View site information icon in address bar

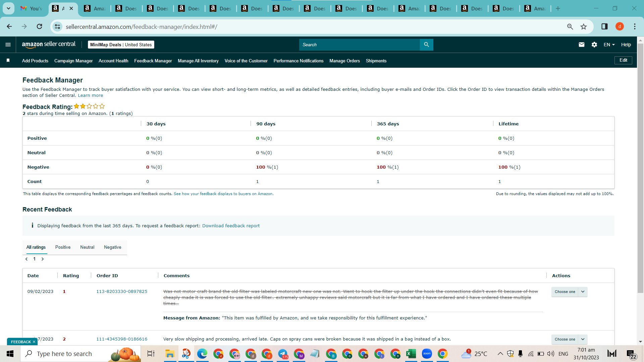[58, 26]
